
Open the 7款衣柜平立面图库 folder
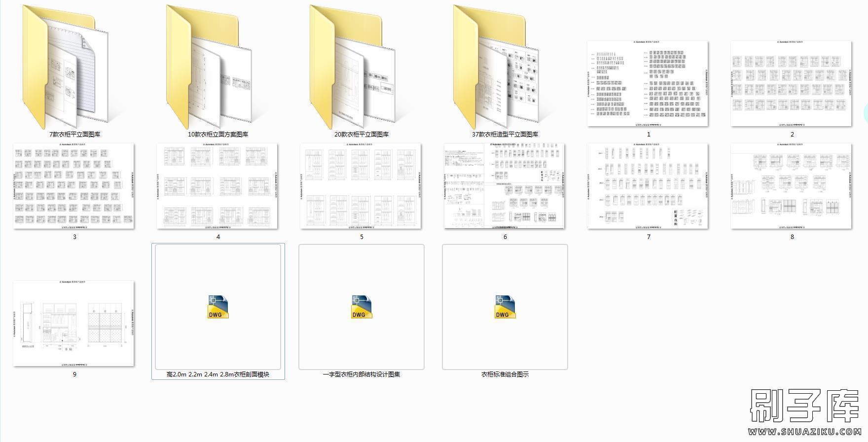coord(66,69)
